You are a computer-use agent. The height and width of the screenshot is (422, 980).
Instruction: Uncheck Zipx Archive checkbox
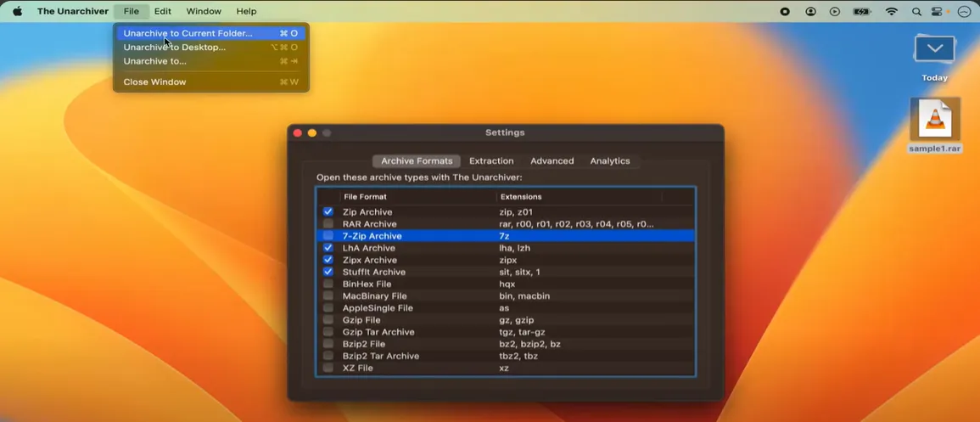[328, 260]
